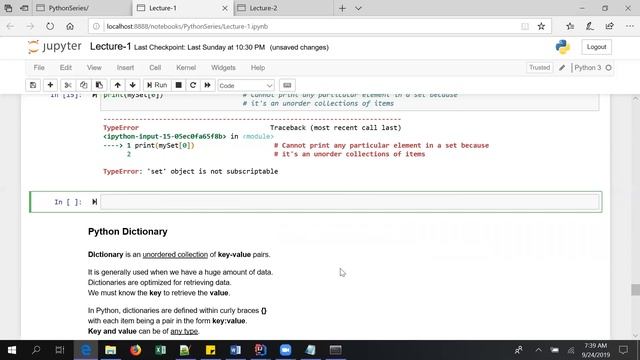Run empty cell with side run icon
The height and width of the screenshot is (360, 640).
coord(94,202)
